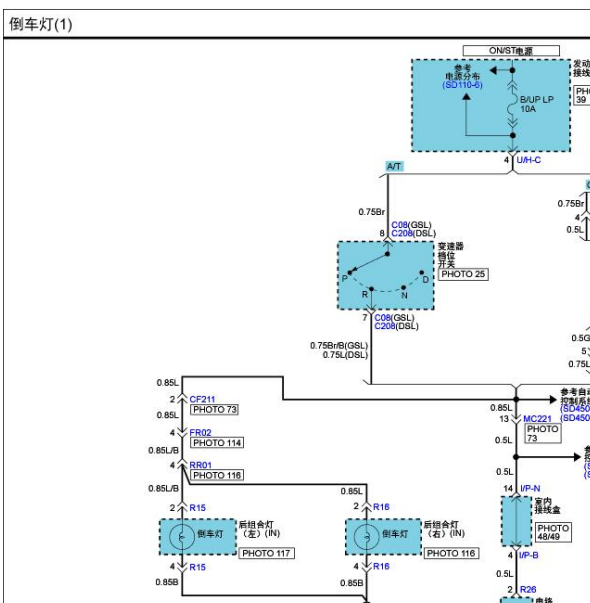The height and width of the screenshot is (603, 590).
Task: Click the U/H-C connector link
Action: point(528,160)
